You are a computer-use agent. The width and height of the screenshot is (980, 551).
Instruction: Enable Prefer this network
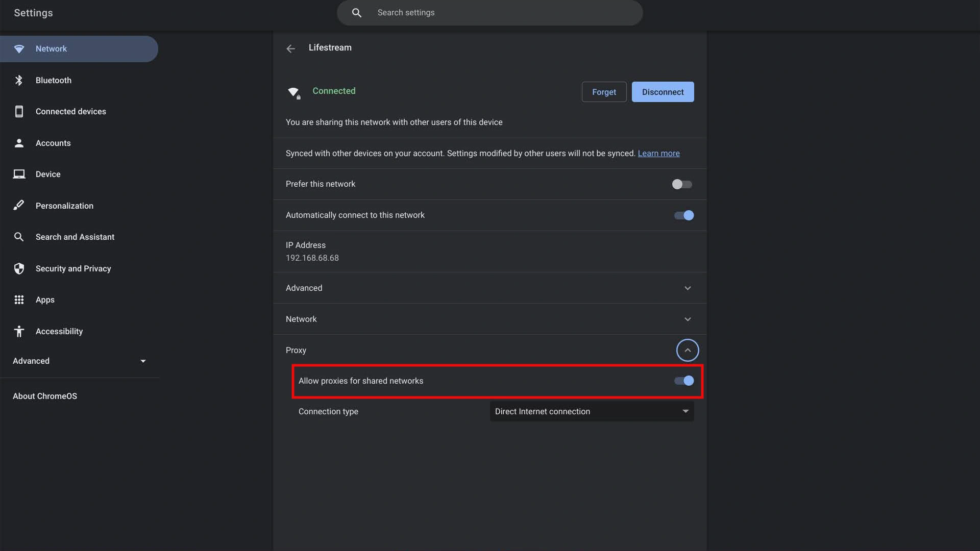coord(682,184)
